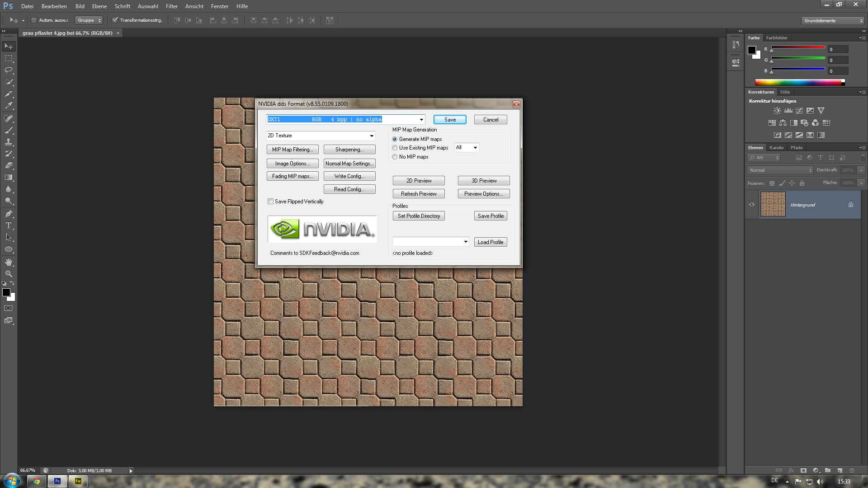This screenshot has width=868, height=488.
Task: Click the color spectrum ramp bar
Action: (x=798, y=82)
